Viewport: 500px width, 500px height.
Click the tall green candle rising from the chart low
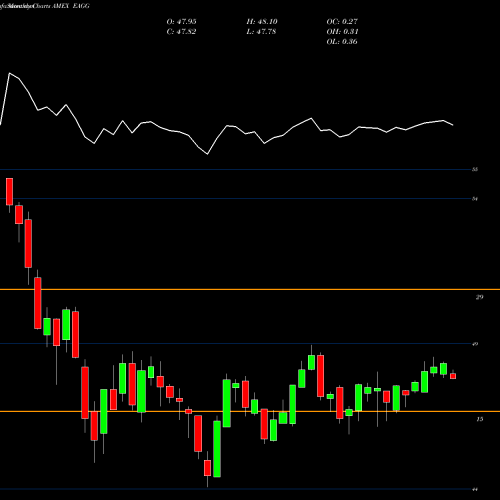point(217,449)
